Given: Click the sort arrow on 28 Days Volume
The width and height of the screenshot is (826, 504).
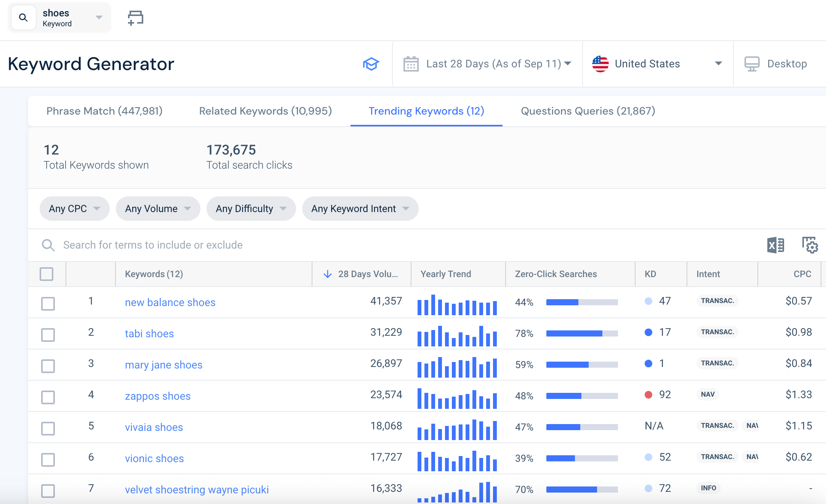Looking at the screenshot, I should (328, 274).
